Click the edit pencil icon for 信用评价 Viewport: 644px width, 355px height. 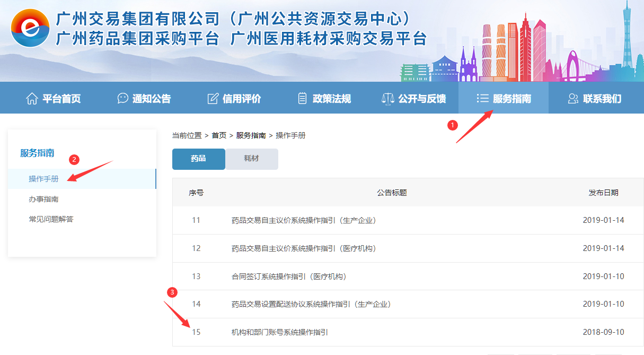tap(213, 99)
